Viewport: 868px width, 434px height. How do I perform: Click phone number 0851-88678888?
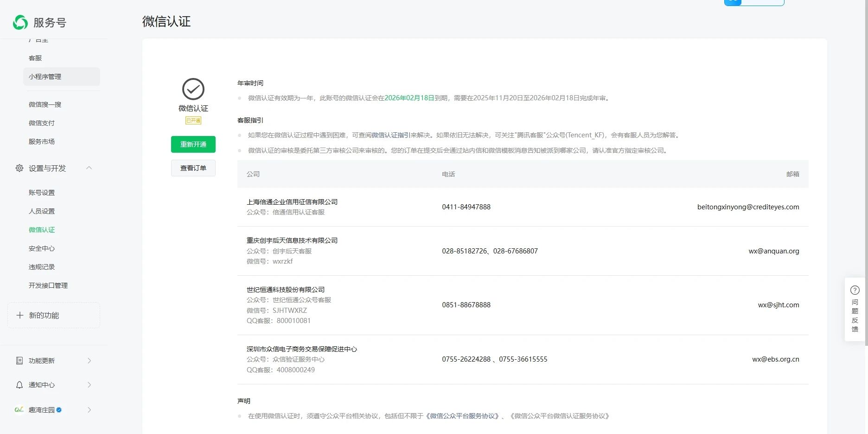pyautogui.click(x=466, y=305)
